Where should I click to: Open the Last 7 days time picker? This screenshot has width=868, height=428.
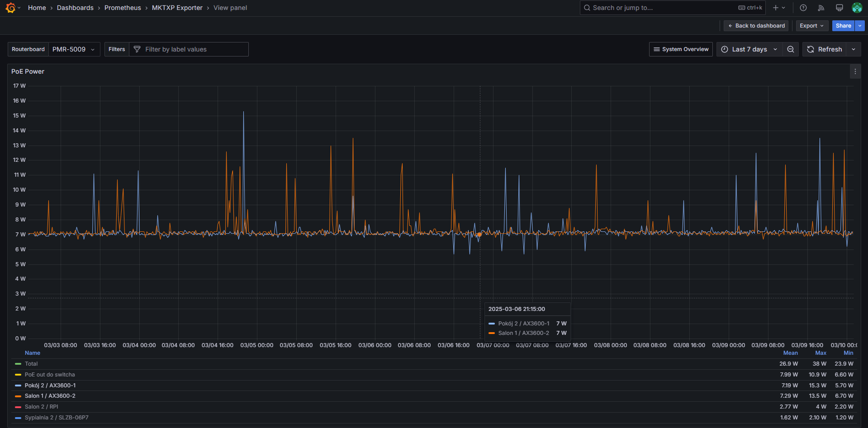[749, 49]
